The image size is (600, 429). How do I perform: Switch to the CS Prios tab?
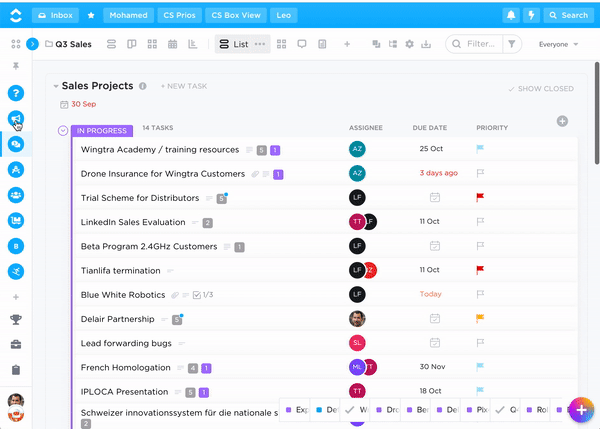click(x=179, y=15)
